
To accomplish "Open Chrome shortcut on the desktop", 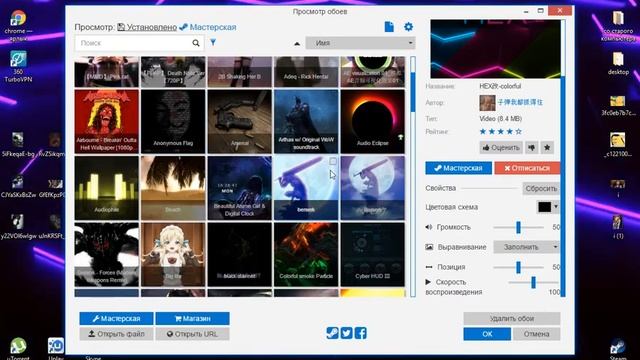I will coord(18,26).
